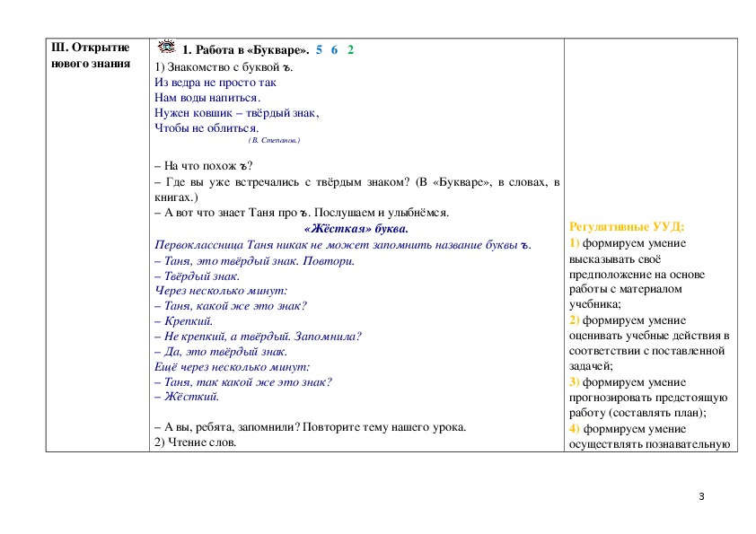Image resolution: width=756 pixels, height=534 pixels.
Task: Click the eye icon before 'Работа в «Букваре»'
Action: pos(167,47)
